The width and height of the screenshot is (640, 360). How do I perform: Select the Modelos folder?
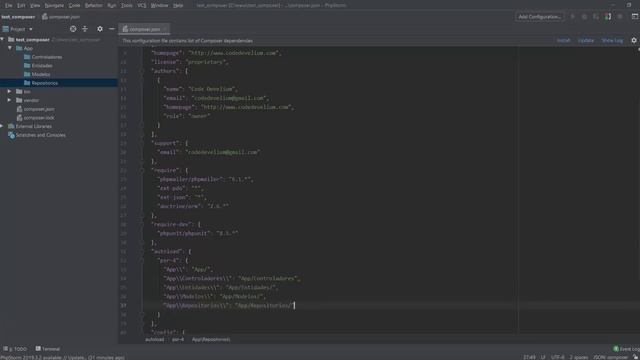click(41, 74)
